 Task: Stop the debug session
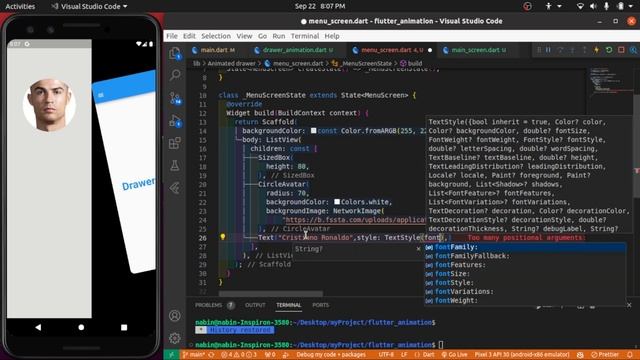(x=621, y=50)
